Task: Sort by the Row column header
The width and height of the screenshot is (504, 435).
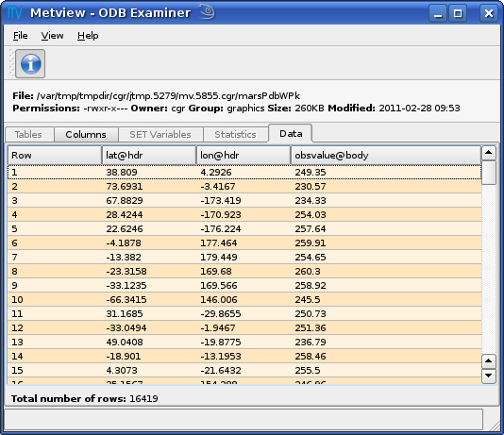Action: point(55,156)
